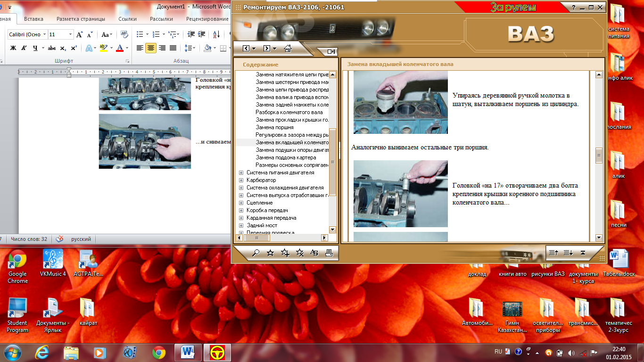Open the Разметка страницы ribbon tab
Screen dimensions: 644x362
coord(81,19)
